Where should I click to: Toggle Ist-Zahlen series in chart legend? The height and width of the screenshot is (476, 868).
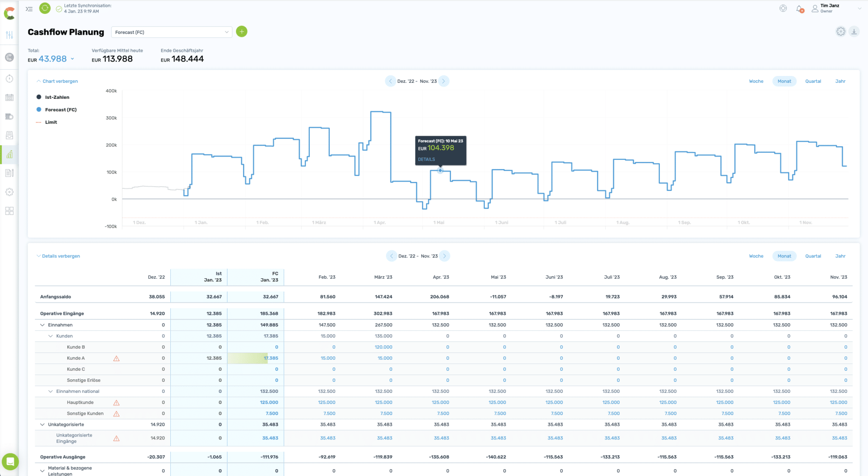click(57, 97)
